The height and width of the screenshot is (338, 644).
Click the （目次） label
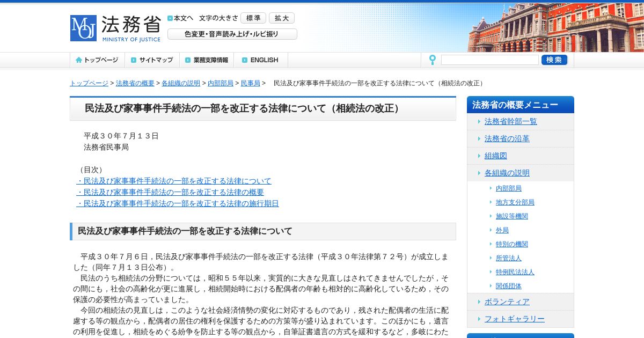pyautogui.click(x=91, y=170)
